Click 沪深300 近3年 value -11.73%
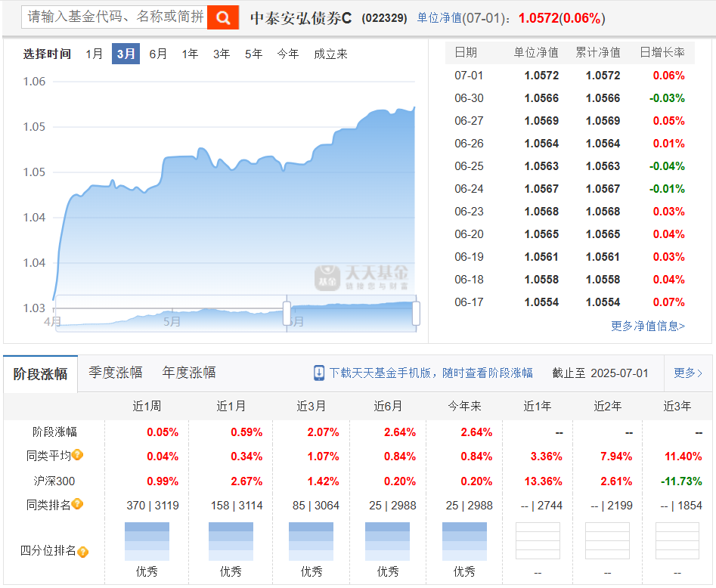The image size is (716, 588). 680,481
